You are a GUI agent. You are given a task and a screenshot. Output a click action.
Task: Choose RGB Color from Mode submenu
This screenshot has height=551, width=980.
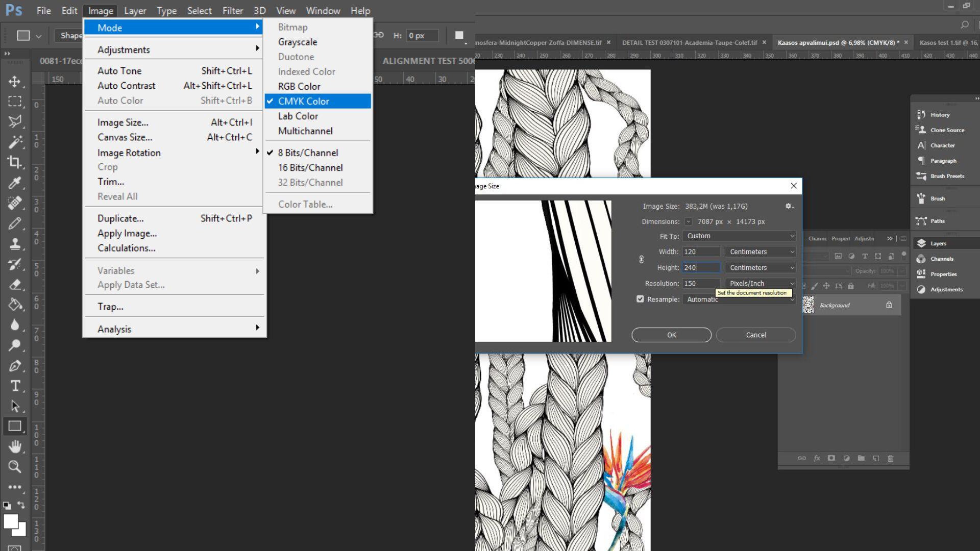[299, 86]
